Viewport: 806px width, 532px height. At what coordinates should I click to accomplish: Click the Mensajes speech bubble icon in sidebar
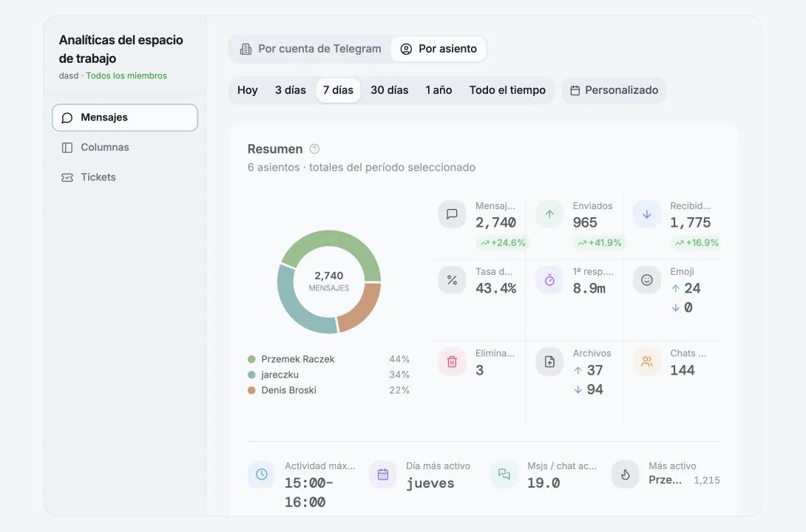[67, 117]
